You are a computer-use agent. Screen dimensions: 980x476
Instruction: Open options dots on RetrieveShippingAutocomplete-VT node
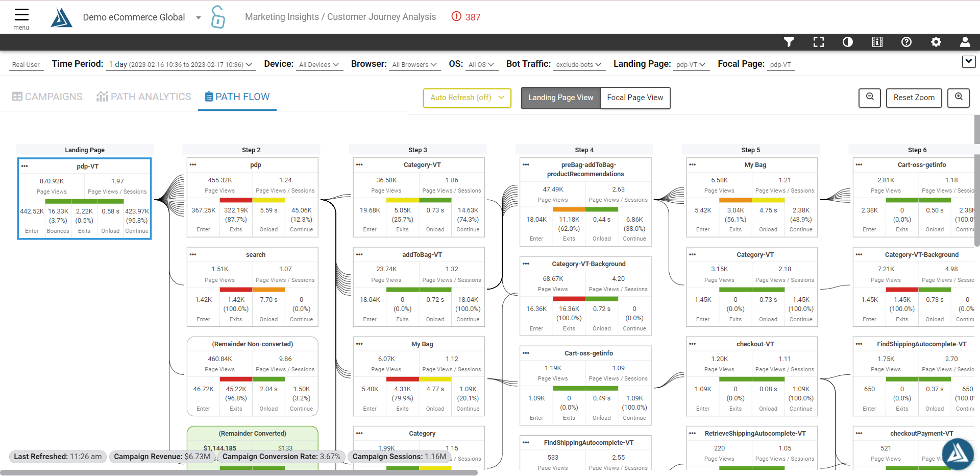point(692,433)
